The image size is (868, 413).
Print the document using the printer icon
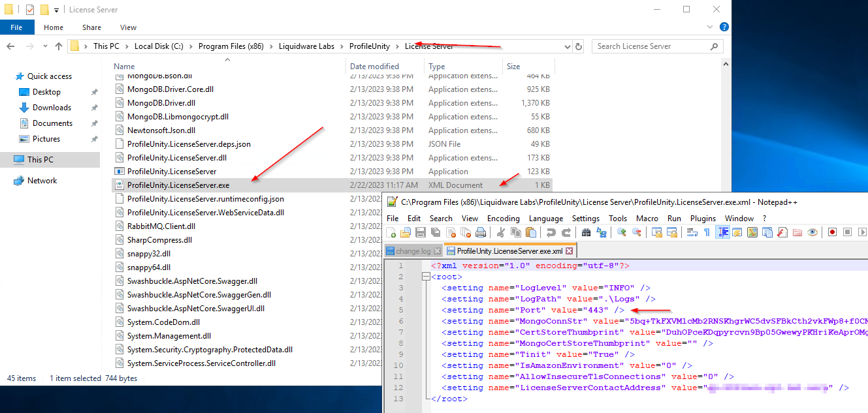[x=481, y=232]
